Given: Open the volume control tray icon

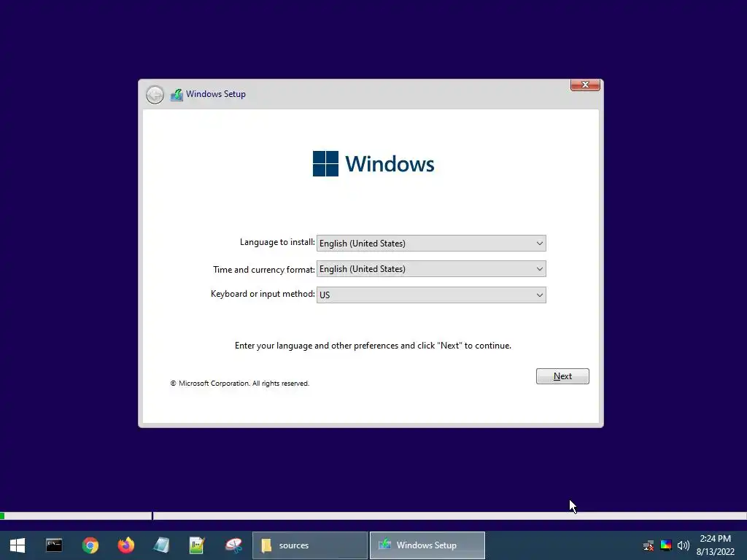Looking at the screenshot, I should [x=683, y=545].
